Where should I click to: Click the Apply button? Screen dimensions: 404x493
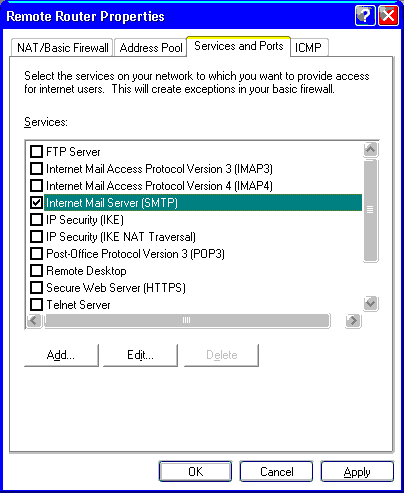click(357, 472)
